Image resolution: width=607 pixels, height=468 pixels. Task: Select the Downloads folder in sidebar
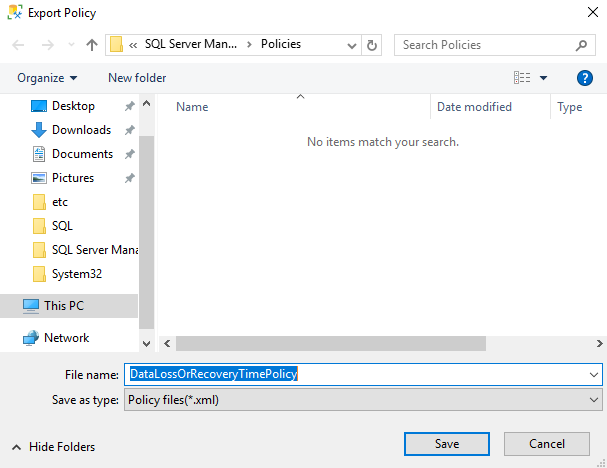click(81, 130)
